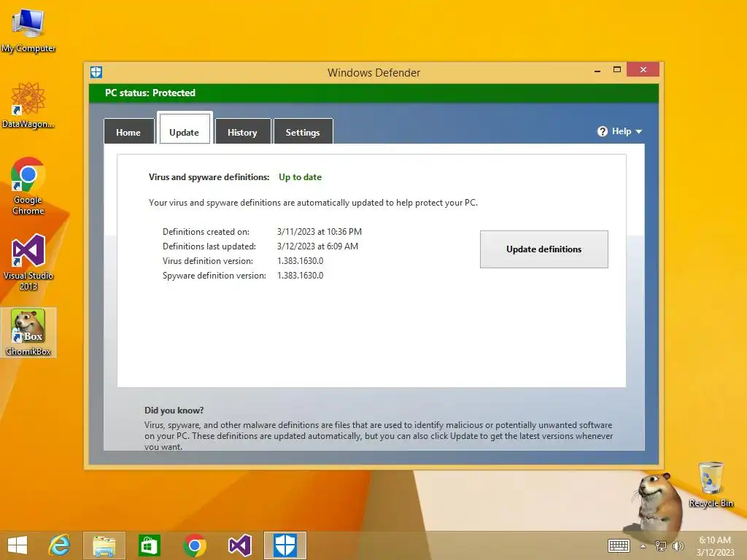Click the Help question mark icon
747x560 pixels.
point(602,131)
